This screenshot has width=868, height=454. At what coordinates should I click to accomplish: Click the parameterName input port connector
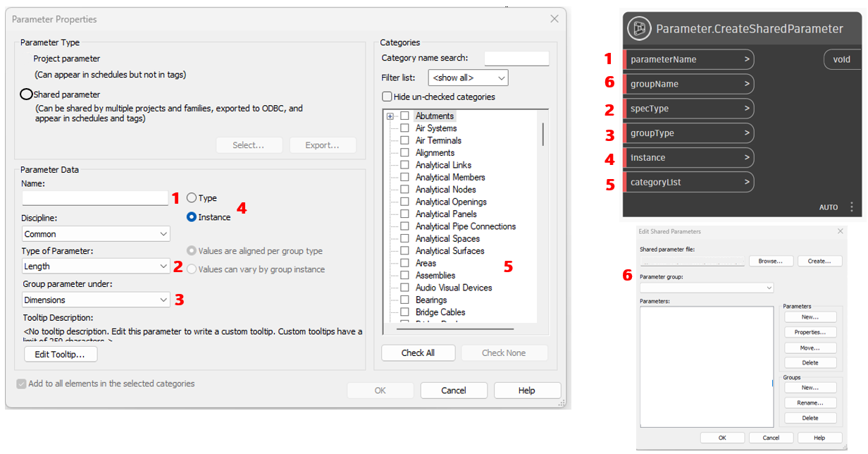(x=748, y=59)
